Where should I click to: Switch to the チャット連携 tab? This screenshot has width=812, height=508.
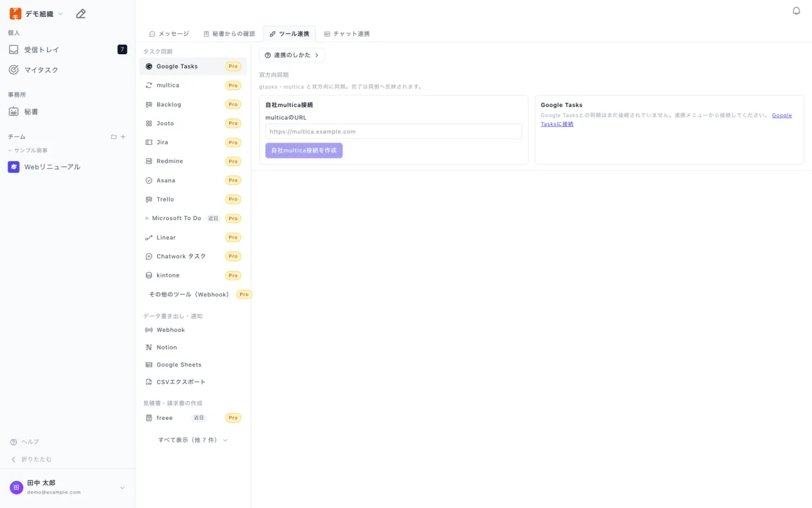(x=347, y=34)
